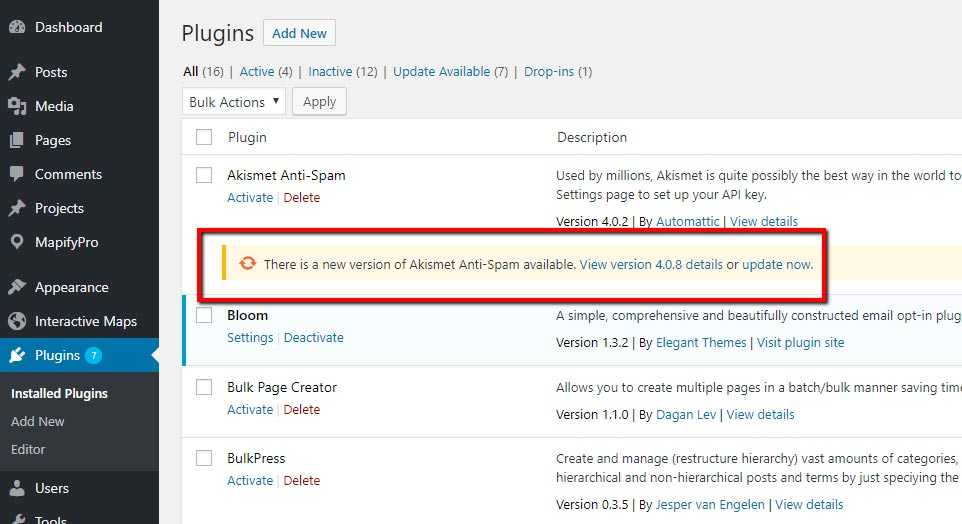The height and width of the screenshot is (524, 962).
Task: Open the Bulk Actions dropdown
Action: 235,102
